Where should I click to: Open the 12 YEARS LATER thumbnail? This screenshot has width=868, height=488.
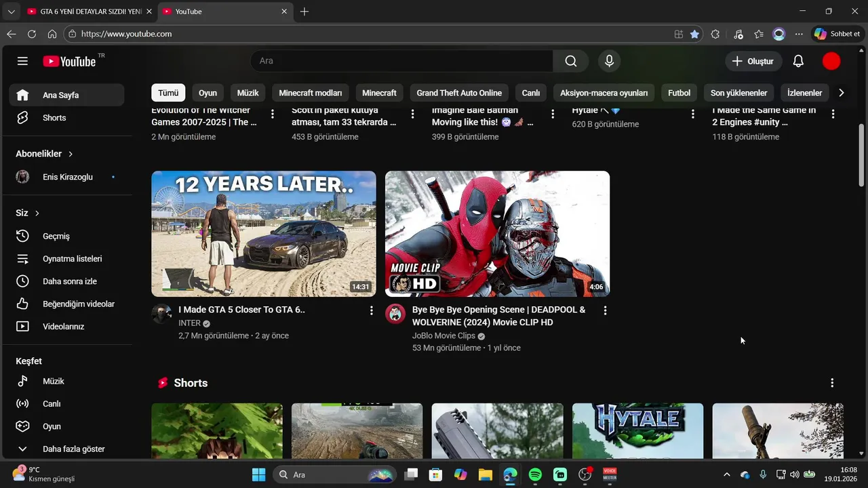point(264,234)
